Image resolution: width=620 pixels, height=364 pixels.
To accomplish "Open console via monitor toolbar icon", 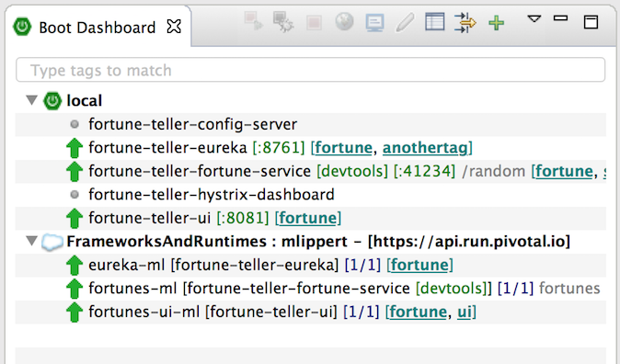I will click(374, 23).
